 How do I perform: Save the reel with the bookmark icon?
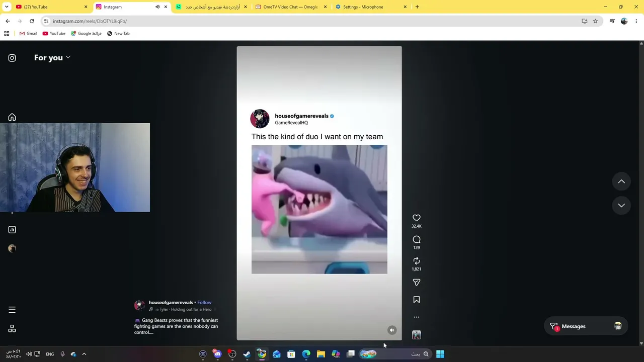point(417,300)
